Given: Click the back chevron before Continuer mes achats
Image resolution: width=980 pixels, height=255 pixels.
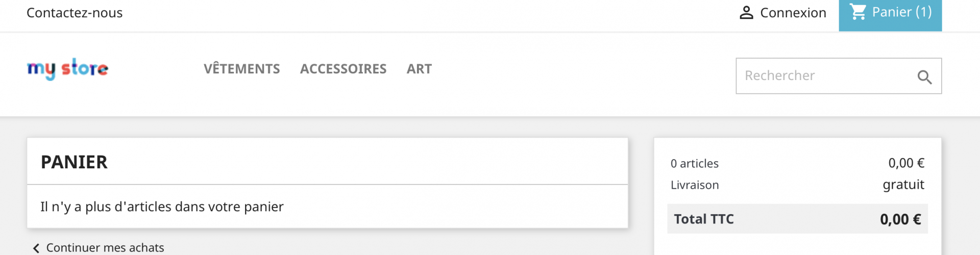Looking at the screenshot, I should pyautogui.click(x=36, y=248).
